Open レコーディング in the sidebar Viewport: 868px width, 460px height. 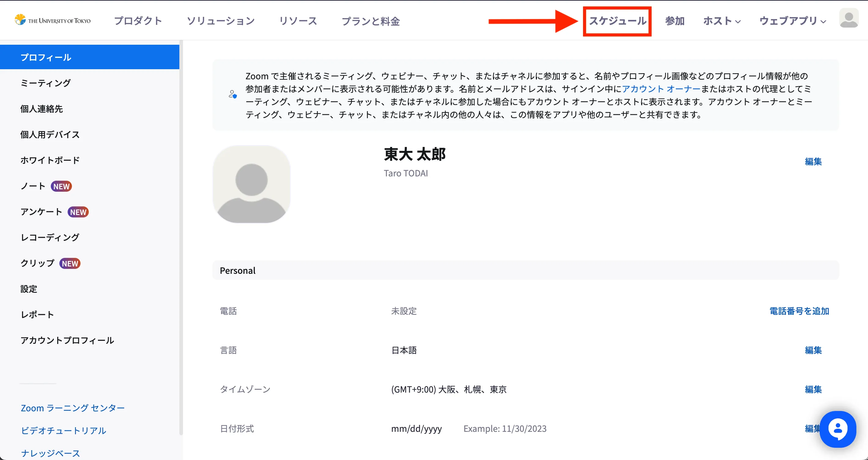coord(50,237)
